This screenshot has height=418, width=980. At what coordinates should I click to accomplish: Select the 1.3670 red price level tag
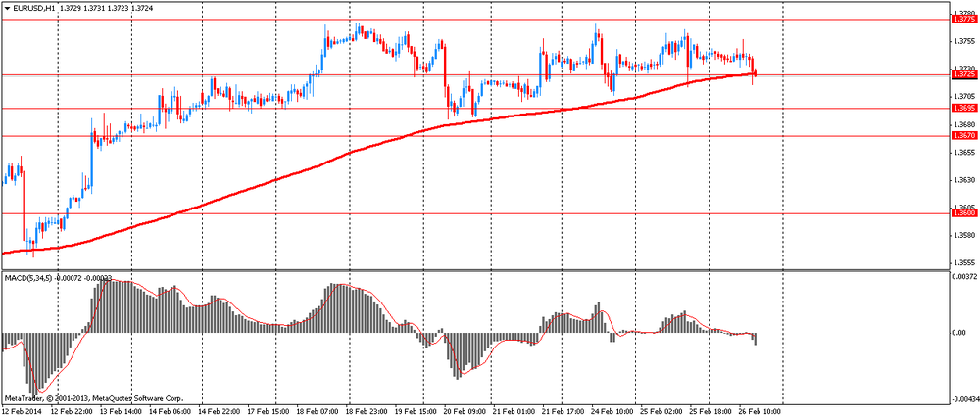click(962, 135)
